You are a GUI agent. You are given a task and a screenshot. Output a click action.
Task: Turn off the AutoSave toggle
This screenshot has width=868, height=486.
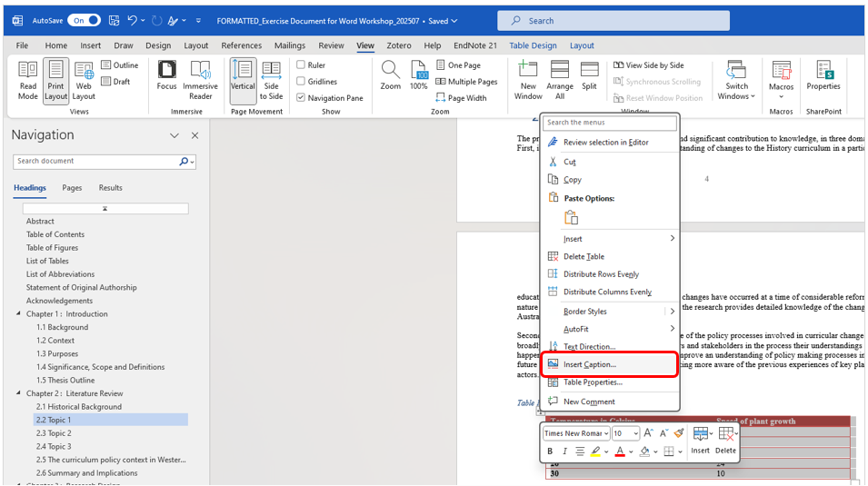click(84, 20)
